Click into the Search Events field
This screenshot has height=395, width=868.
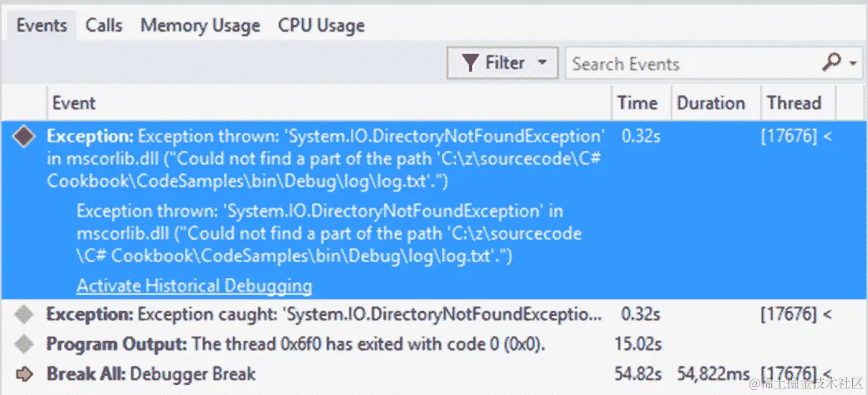pos(689,64)
